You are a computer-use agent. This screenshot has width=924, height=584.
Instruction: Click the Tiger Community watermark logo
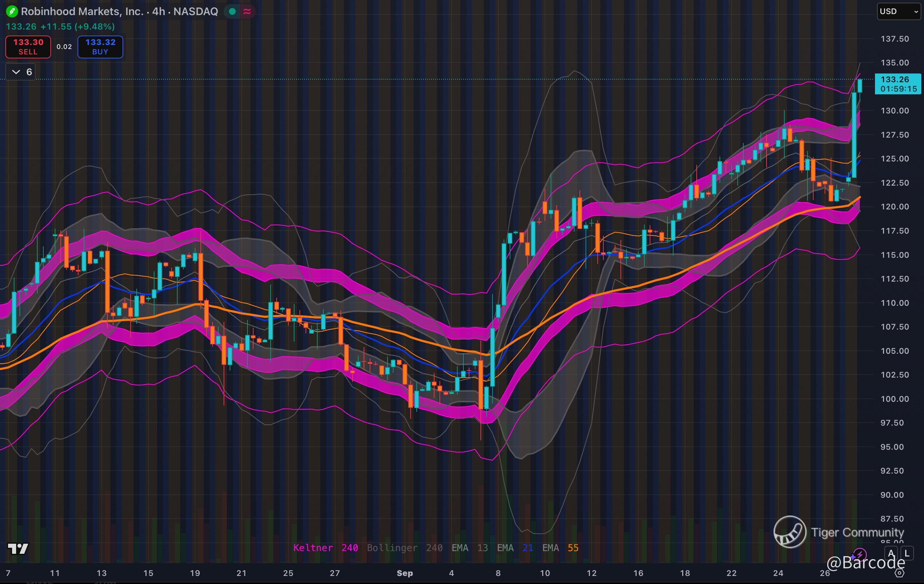pos(790,532)
